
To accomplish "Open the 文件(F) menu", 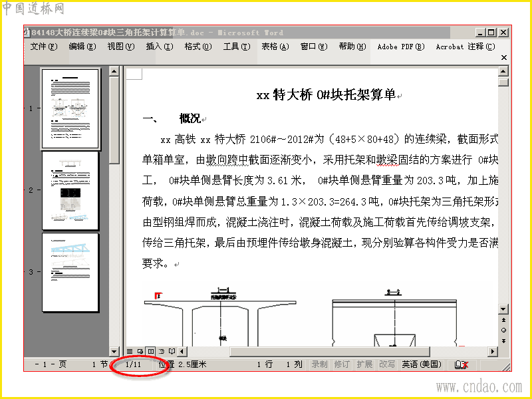I will pyautogui.click(x=44, y=47).
